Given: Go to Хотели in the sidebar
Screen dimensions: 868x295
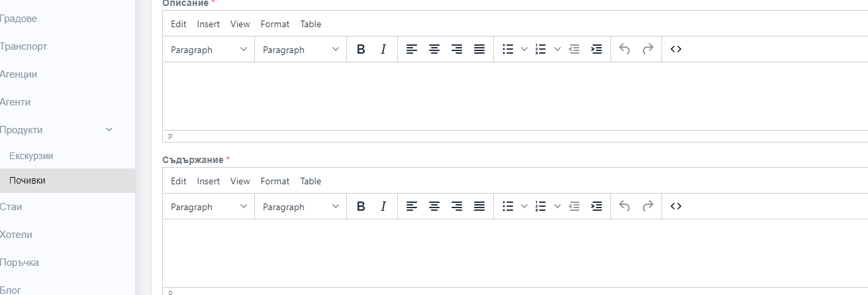Looking at the screenshot, I should pos(17,235).
